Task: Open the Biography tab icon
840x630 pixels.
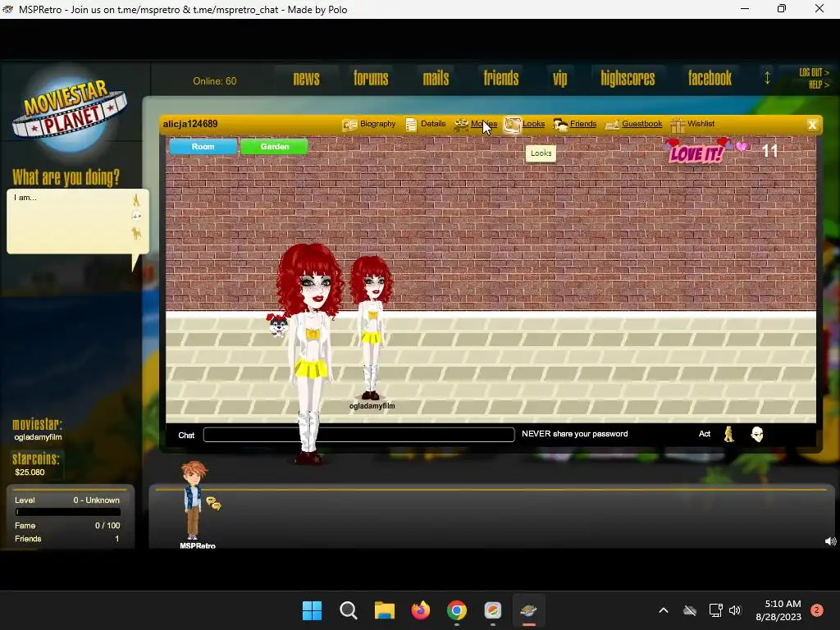Action: tap(349, 125)
